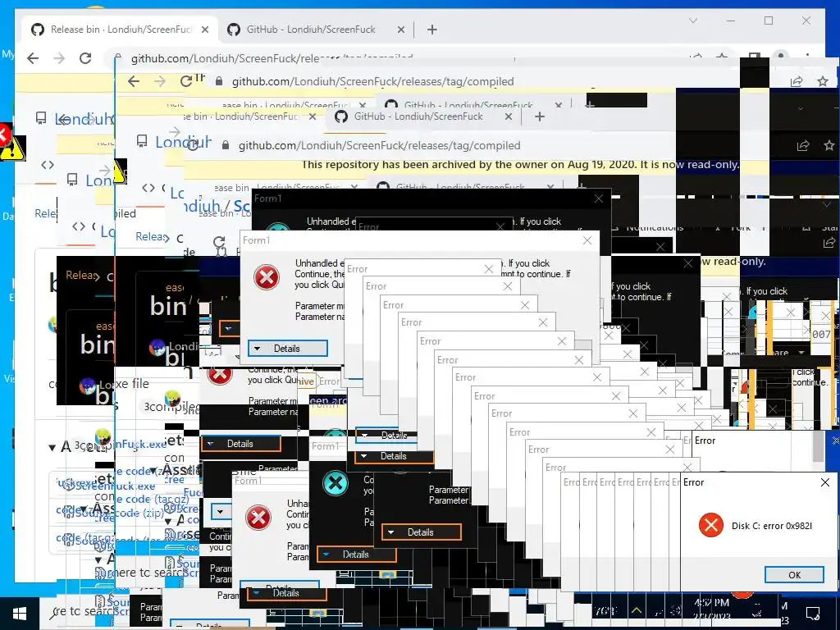Close the last cascaded Error window before Disk C dialog
The width and height of the screenshot is (840, 630).
click(x=687, y=468)
